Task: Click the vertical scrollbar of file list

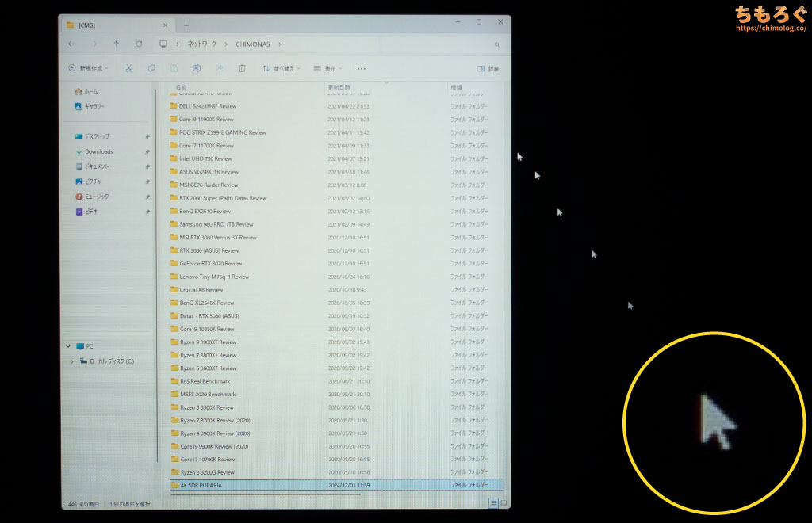Action: click(x=507, y=468)
